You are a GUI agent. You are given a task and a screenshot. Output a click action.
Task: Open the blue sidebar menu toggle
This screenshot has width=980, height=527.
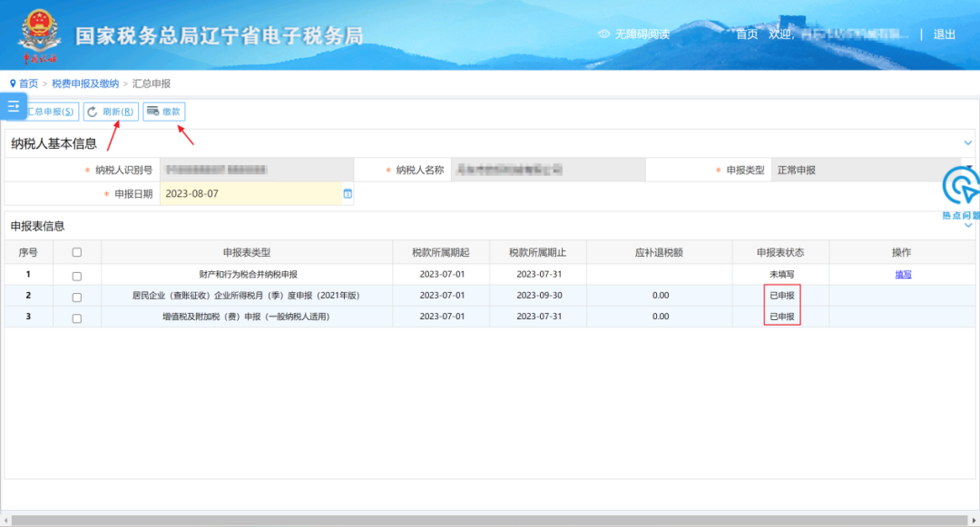[x=14, y=106]
